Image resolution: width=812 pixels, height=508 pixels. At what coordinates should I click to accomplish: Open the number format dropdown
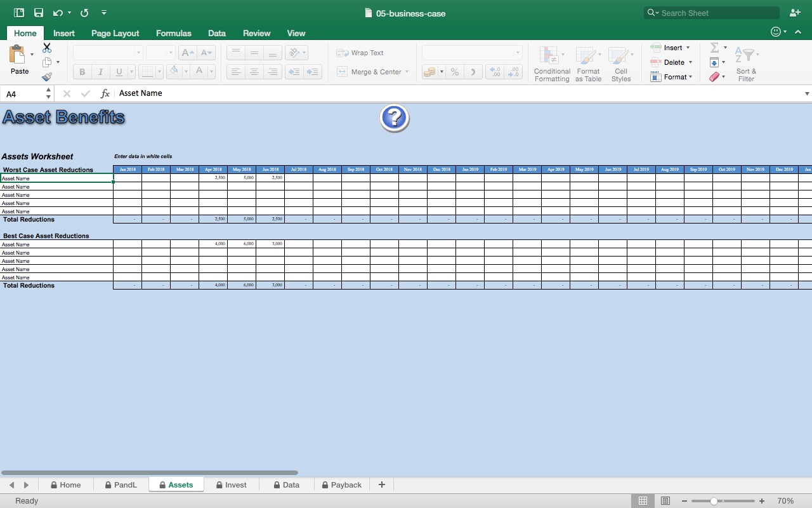518,53
